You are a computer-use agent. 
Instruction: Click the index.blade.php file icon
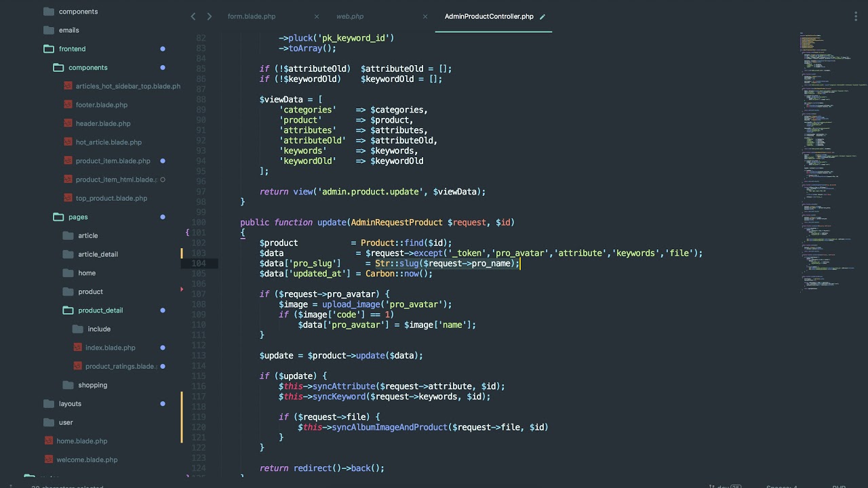(78, 348)
